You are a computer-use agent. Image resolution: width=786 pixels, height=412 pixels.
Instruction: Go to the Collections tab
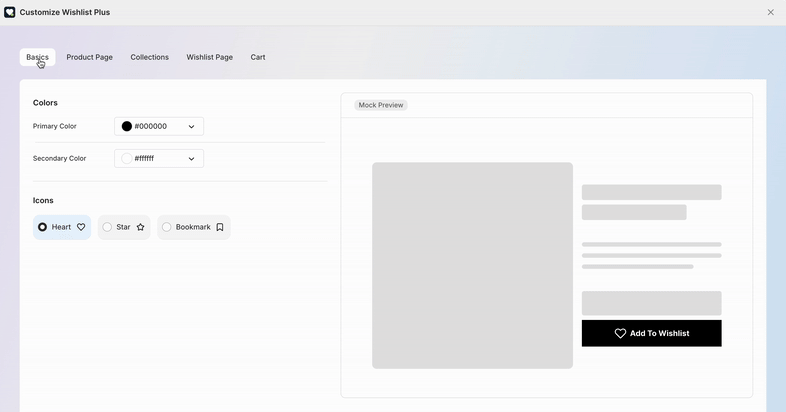click(149, 57)
